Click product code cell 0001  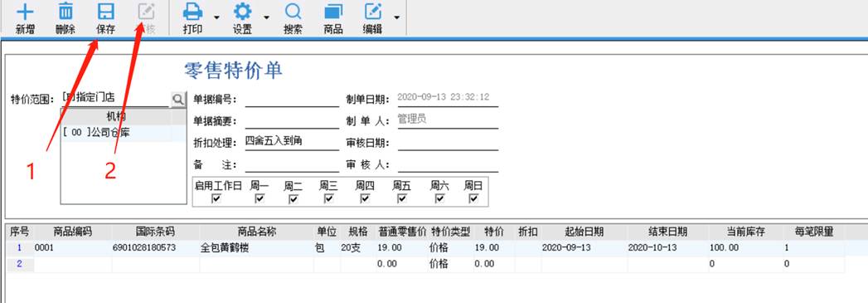click(72, 248)
